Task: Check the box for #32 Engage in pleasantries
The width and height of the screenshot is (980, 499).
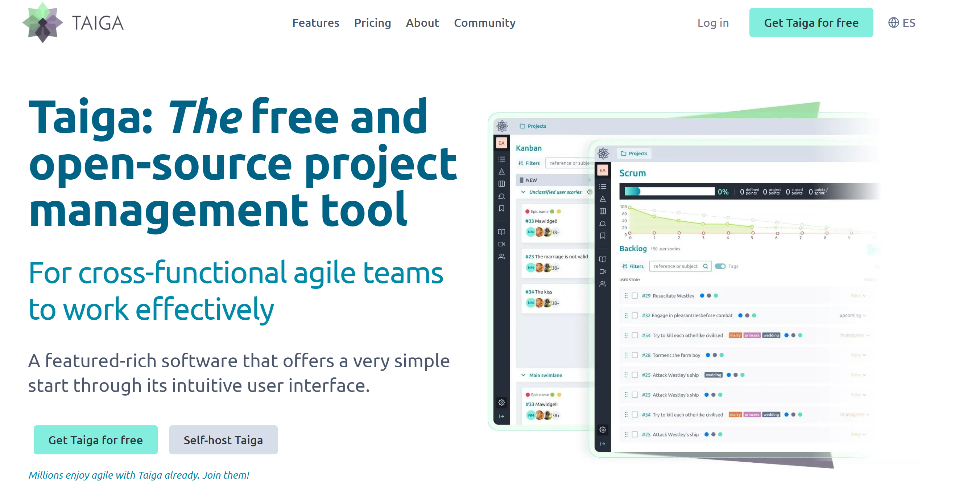Action: [635, 315]
